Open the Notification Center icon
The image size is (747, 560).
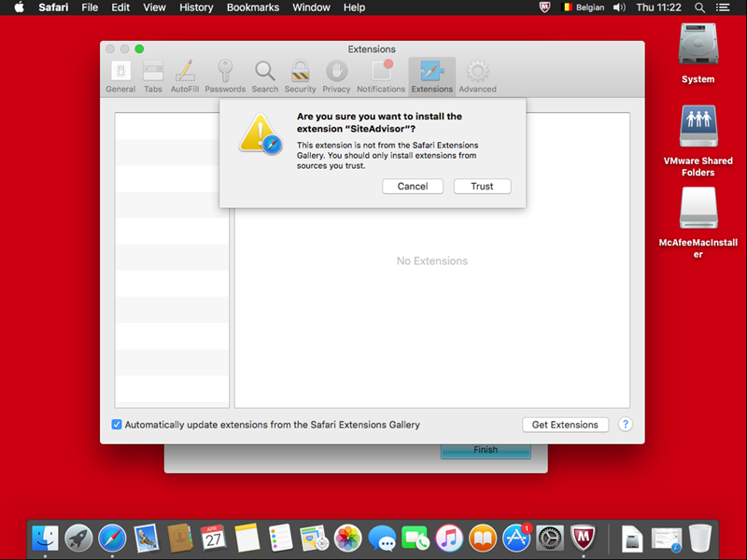[723, 7]
